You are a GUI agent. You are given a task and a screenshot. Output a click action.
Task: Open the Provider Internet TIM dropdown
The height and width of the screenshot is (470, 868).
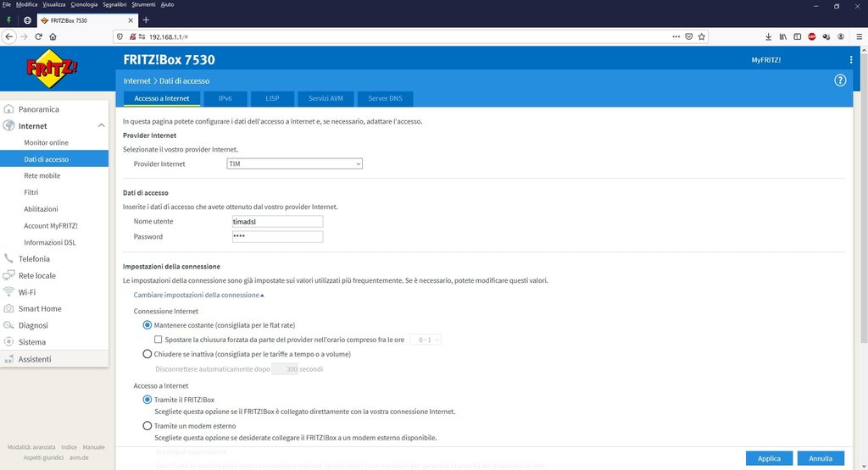pos(294,163)
